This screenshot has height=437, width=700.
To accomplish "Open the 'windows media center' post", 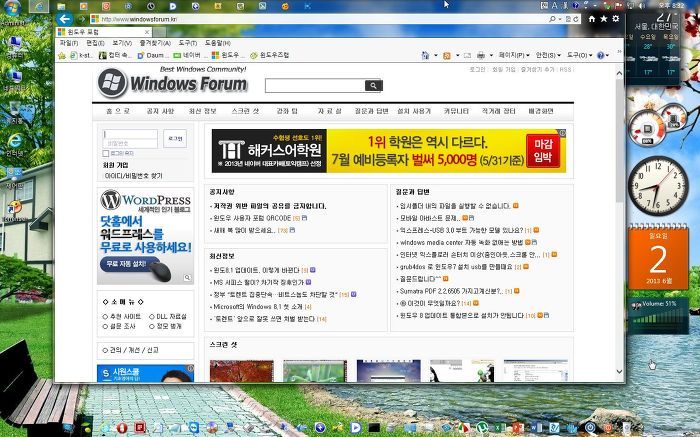I will (x=461, y=242).
